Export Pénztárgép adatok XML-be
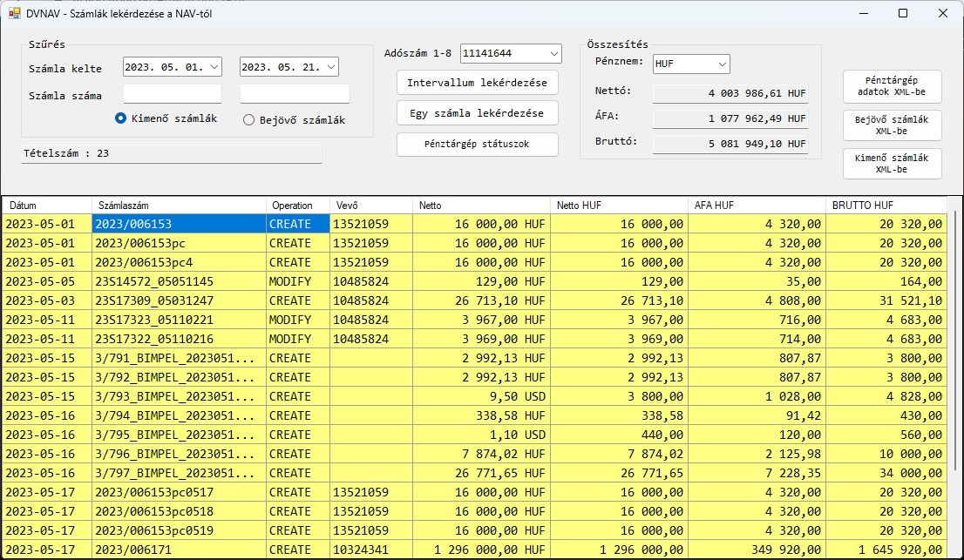 (x=892, y=86)
